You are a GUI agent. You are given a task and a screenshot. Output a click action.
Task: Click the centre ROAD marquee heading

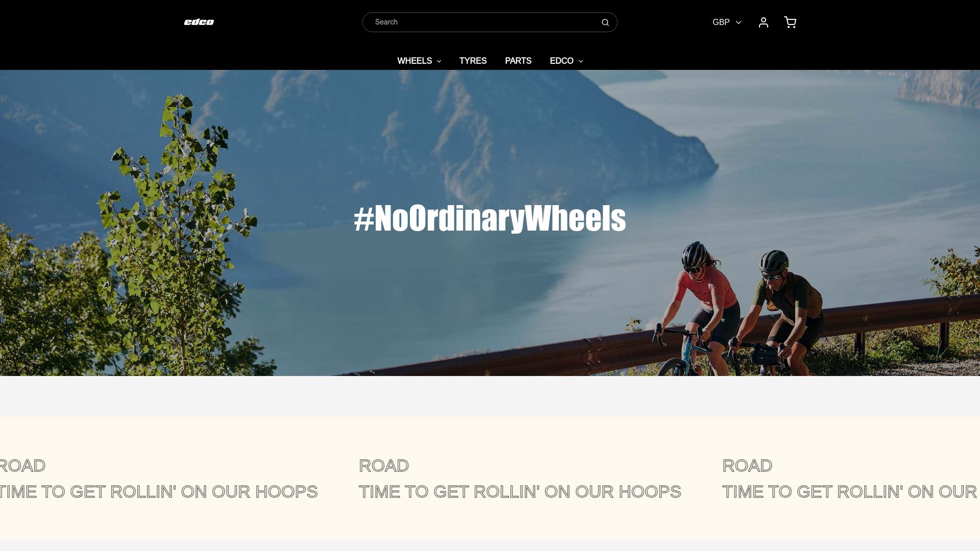[x=384, y=465]
